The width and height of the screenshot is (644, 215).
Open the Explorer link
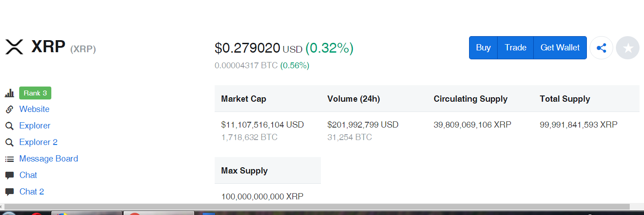point(35,126)
